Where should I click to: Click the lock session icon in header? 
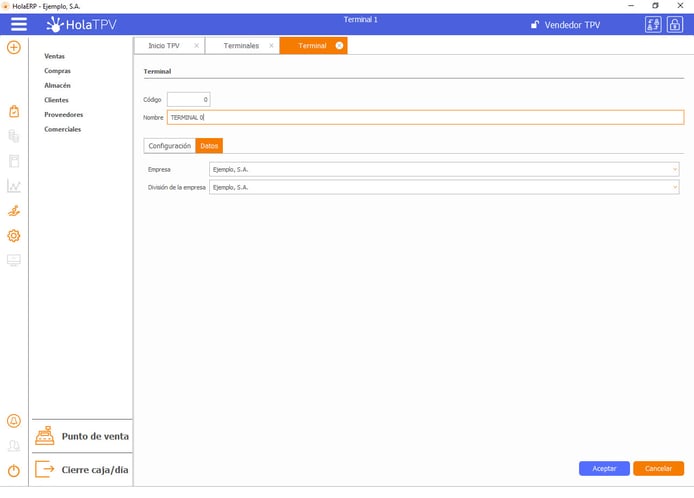pyautogui.click(x=675, y=24)
